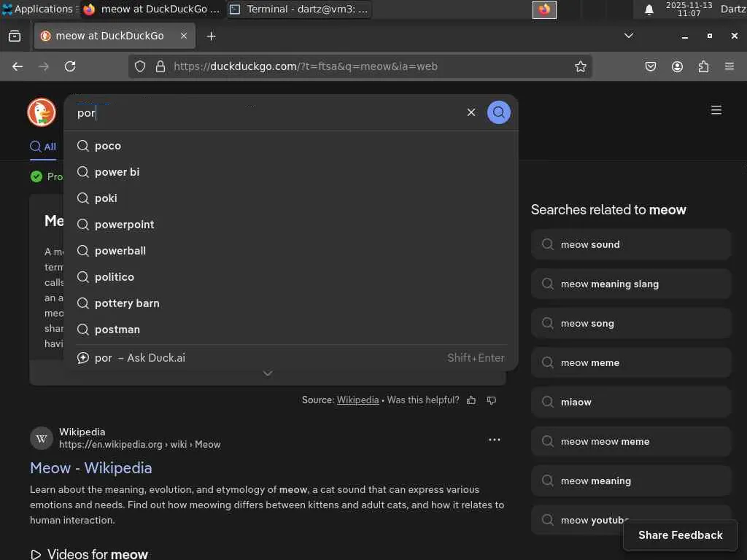The height and width of the screenshot is (560, 747).
Task: Close the meow at DuckDuckGo tab
Action: pos(183,36)
